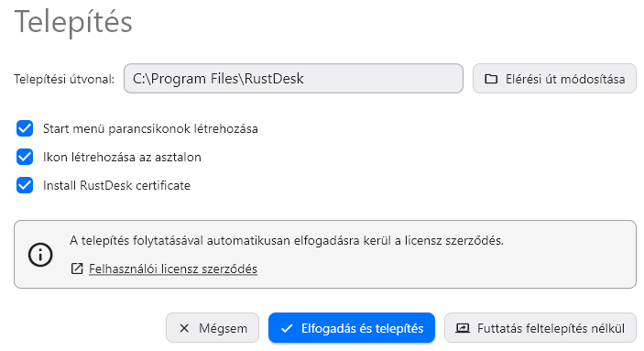Image resolution: width=644 pixels, height=351 pixels.
Task: Uncheck Start menü parancsikonok létrehozása checkbox
Action: tap(25, 128)
